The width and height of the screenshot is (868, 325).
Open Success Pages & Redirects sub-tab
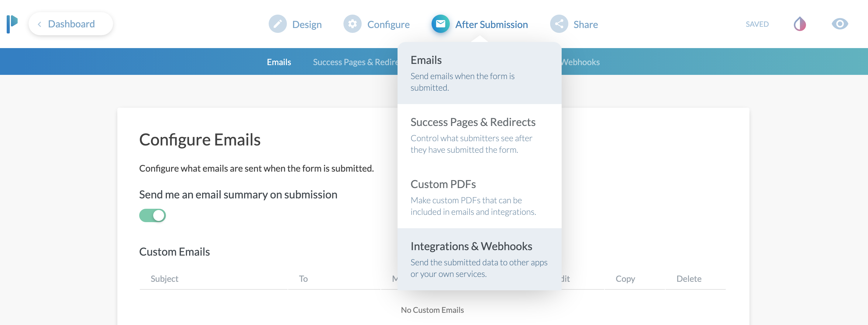click(355, 62)
